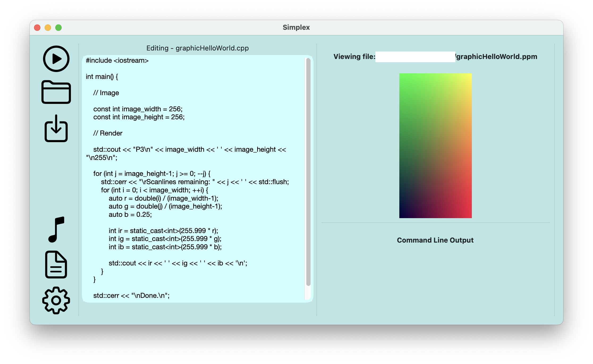Select the Editing - graphicHelloWorld.cpp tab
The width and height of the screenshot is (593, 364).
(197, 48)
